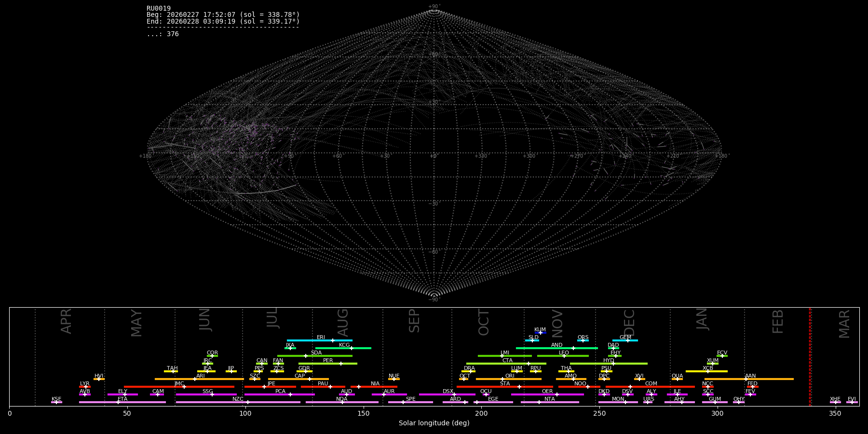Click the station ID text RU0019
This screenshot has height=434, width=868.
coord(159,8)
